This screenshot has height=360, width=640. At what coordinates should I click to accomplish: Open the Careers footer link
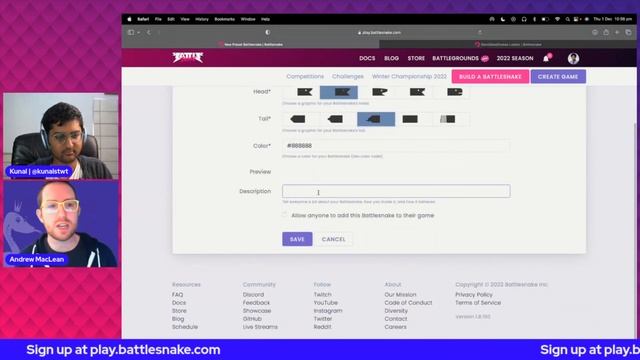pyautogui.click(x=395, y=327)
